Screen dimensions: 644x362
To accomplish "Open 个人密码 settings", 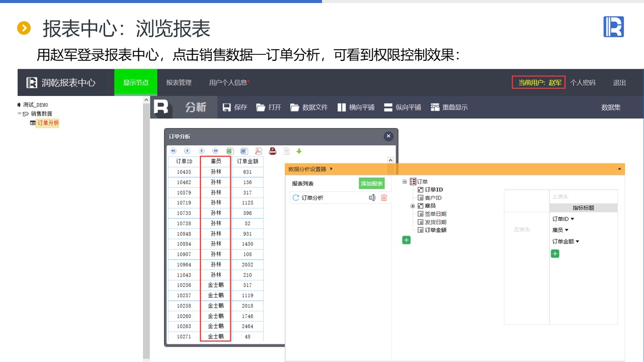I will coord(583,82).
